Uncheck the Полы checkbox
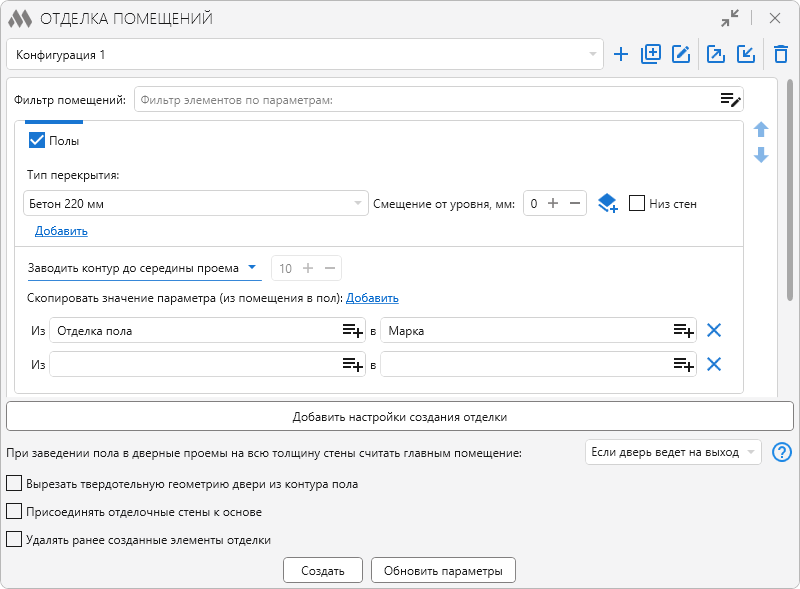 pyautogui.click(x=38, y=141)
